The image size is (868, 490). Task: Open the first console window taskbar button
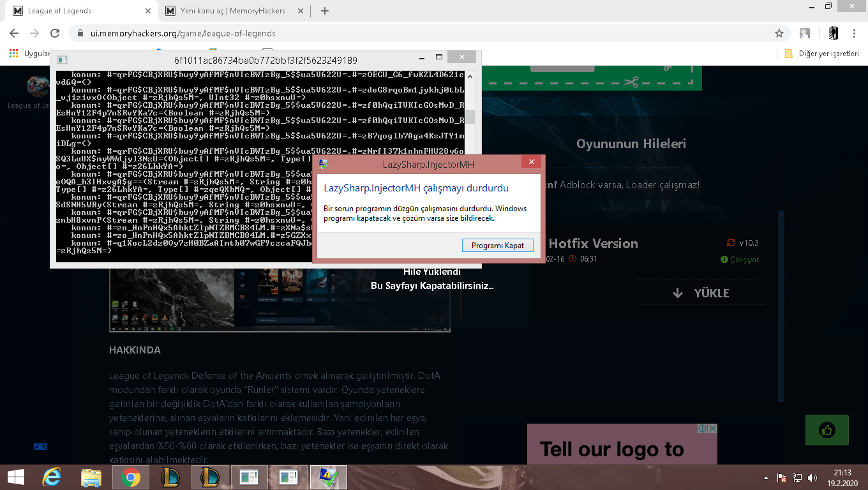click(x=250, y=477)
